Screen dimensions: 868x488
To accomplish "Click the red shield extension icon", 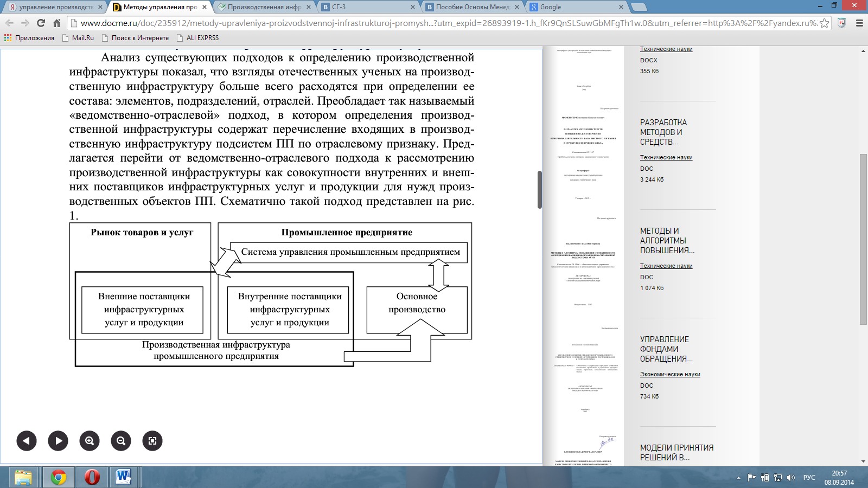I will (x=842, y=23).
